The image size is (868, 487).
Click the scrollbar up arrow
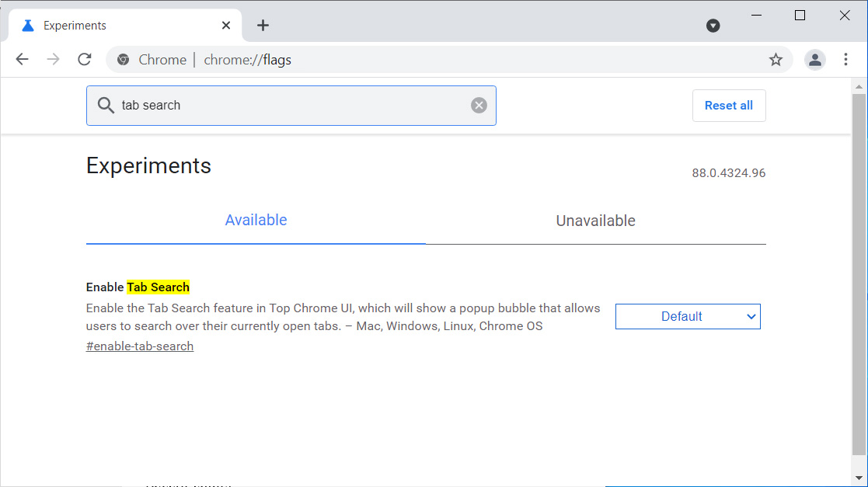[859, 86]
